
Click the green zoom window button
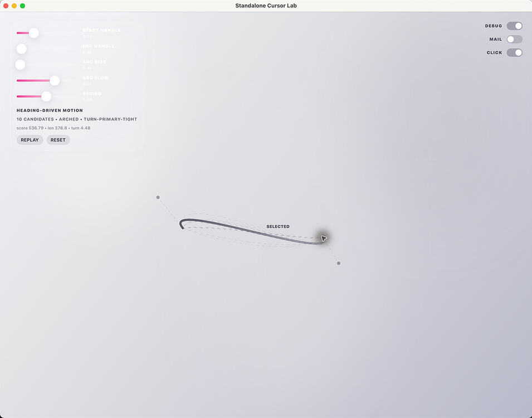pyautogui.click(x=22, y=6)
